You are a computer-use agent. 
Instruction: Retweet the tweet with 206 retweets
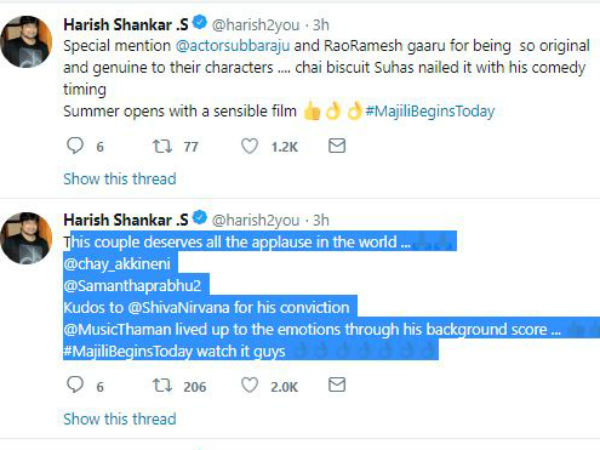pyautogui.click(x=158, y=386)
